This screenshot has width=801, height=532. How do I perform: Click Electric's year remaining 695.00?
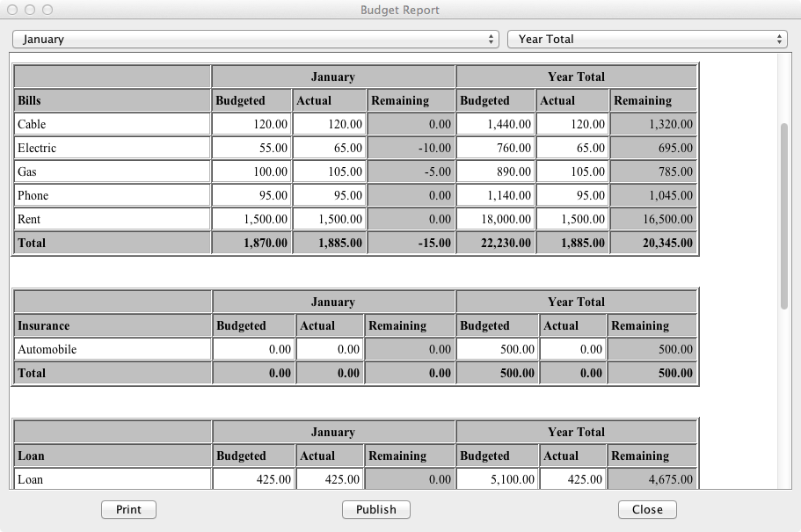tap(653, 149)
